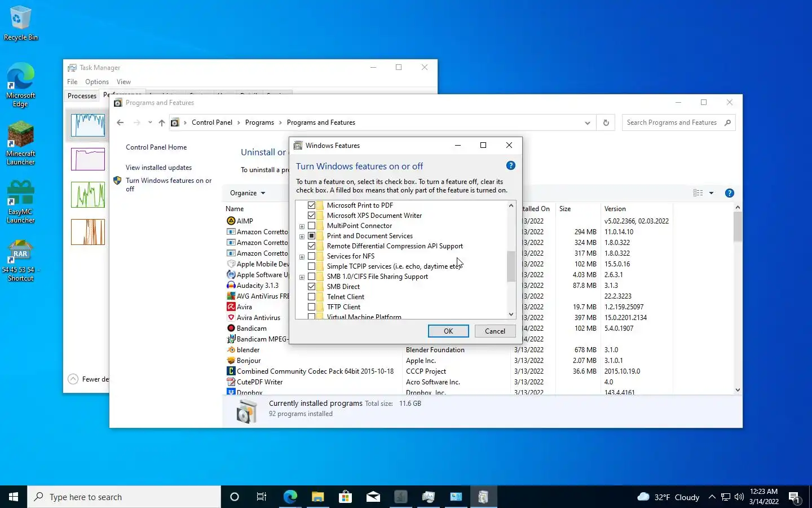The height and width of the screenshot is (508, 812).
Task: Toggle Print and Document Services checkbox
Action: coord(311,235)
